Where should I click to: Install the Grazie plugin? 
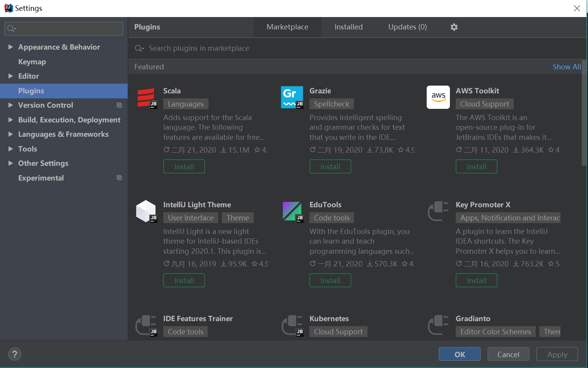point(330,167)
